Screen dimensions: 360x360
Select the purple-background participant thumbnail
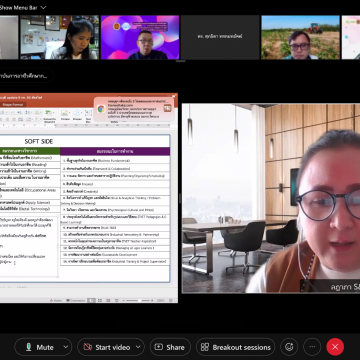coord(140,37)
